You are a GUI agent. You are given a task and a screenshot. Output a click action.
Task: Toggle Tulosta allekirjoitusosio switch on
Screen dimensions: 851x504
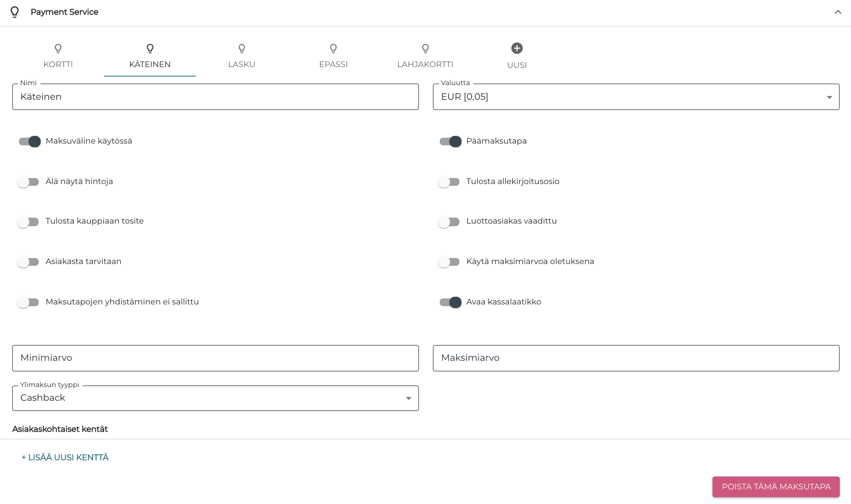pos(449,182)
